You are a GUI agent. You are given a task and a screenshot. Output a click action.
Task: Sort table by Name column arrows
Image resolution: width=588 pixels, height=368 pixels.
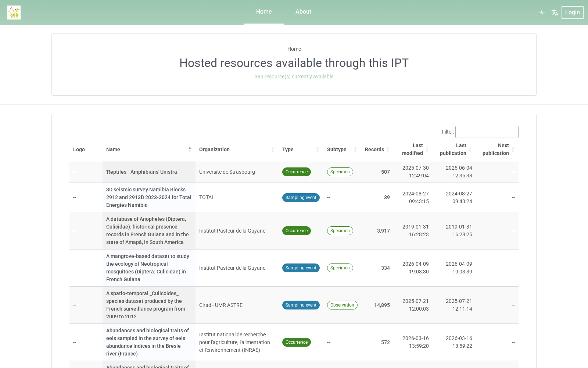click(x=190, y=149)
